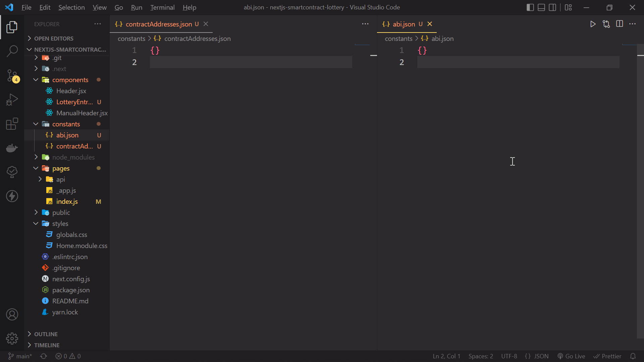Expand the .git folder
This screenshot has height=362, width=644.
point(67,58)
